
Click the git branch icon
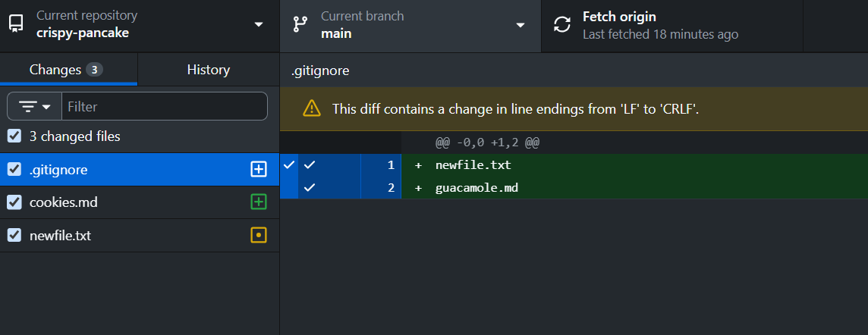pos(300,24)
